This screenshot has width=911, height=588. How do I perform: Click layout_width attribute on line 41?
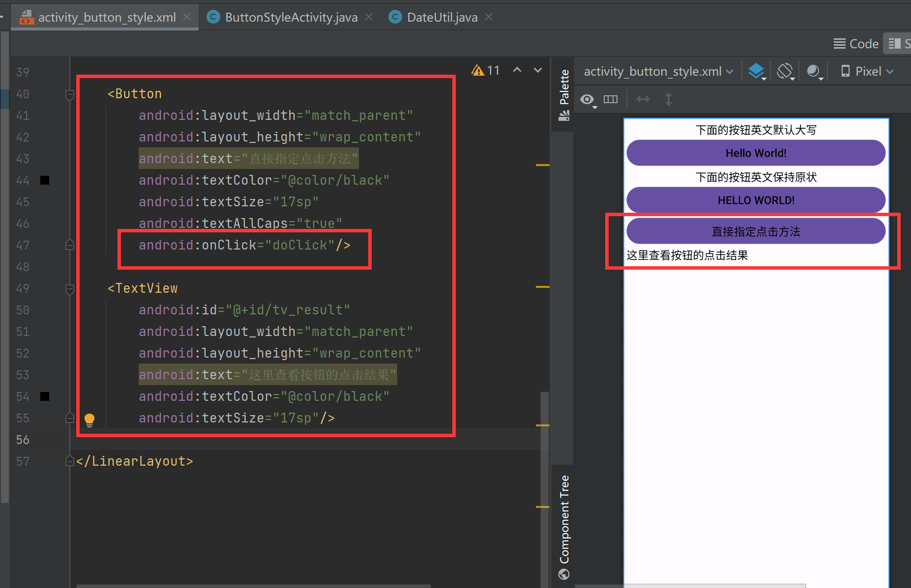tap(276, 115)
